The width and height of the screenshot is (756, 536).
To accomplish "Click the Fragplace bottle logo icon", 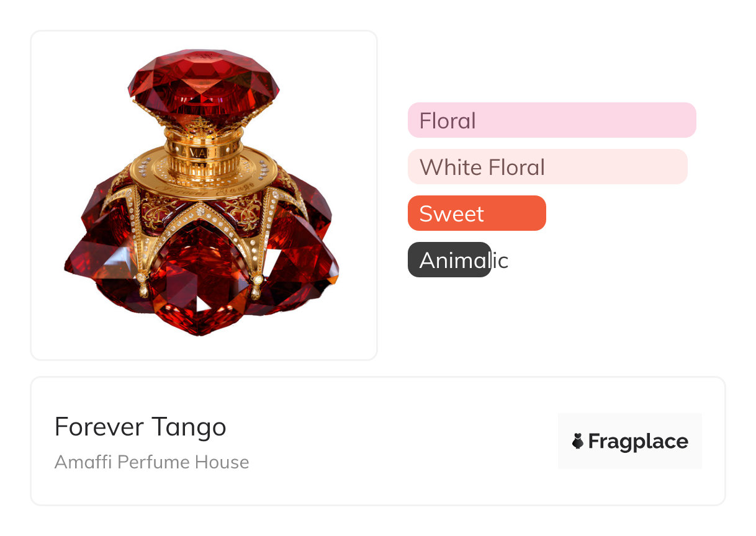I will (x=578, y=441).
